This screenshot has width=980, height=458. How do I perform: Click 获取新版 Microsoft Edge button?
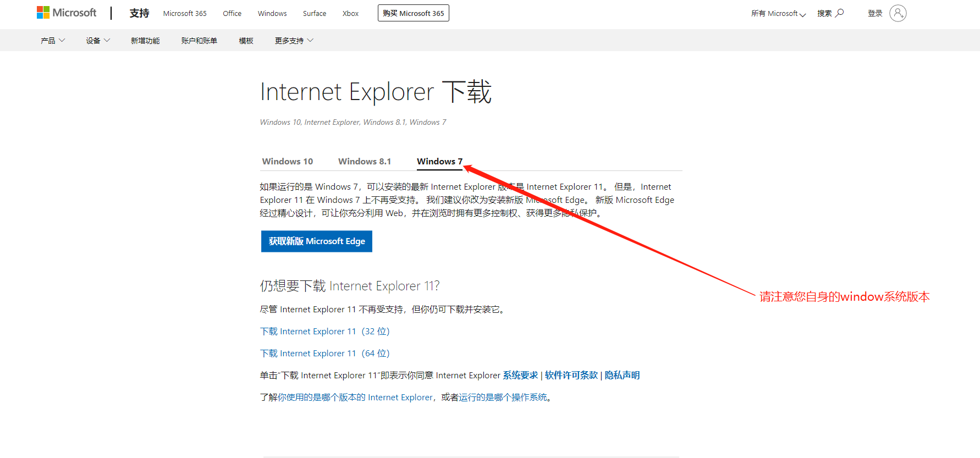click(x=317, y=241)
